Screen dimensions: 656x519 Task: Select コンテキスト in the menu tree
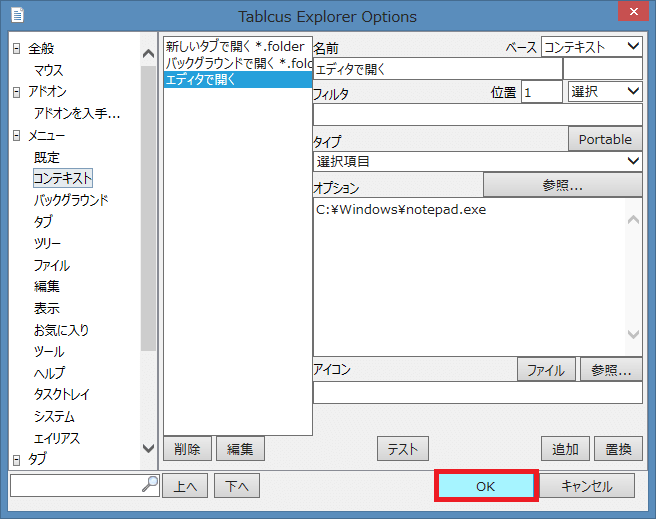click(x=63, y=178)
